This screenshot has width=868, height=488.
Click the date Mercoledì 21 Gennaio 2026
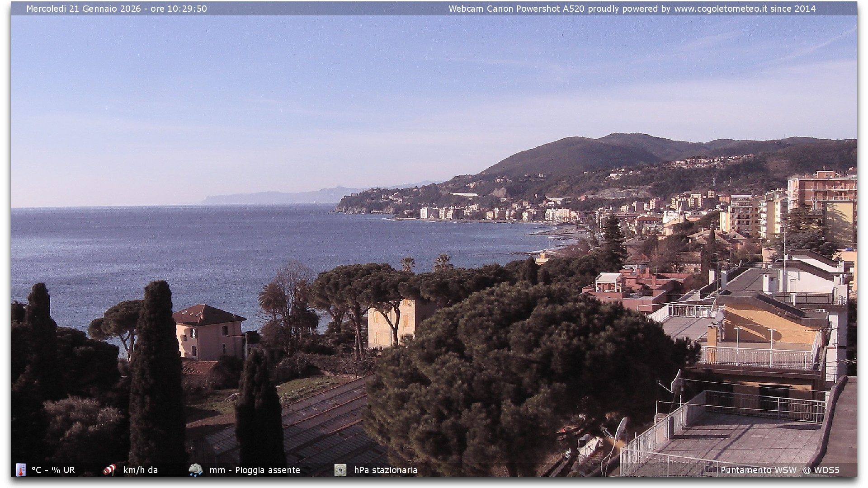coord(84,9)
